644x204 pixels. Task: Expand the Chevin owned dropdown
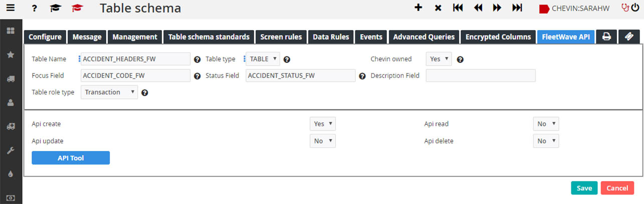pyautogui.click(x=439, y=59)
